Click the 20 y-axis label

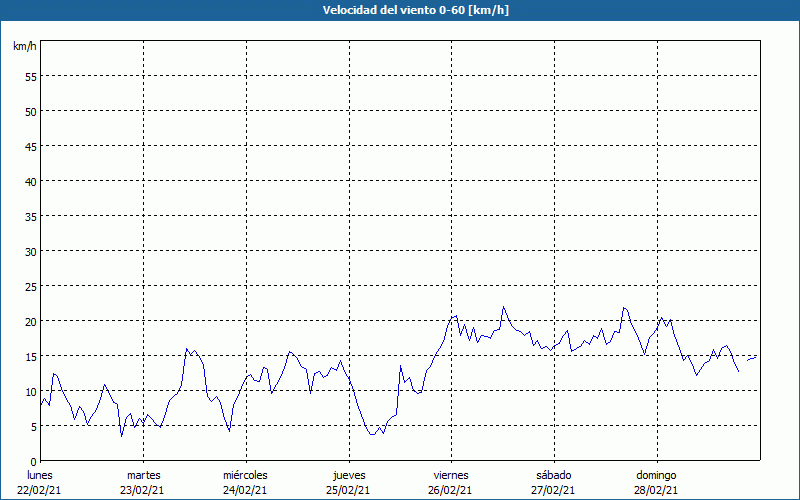(x=31, y=321)
